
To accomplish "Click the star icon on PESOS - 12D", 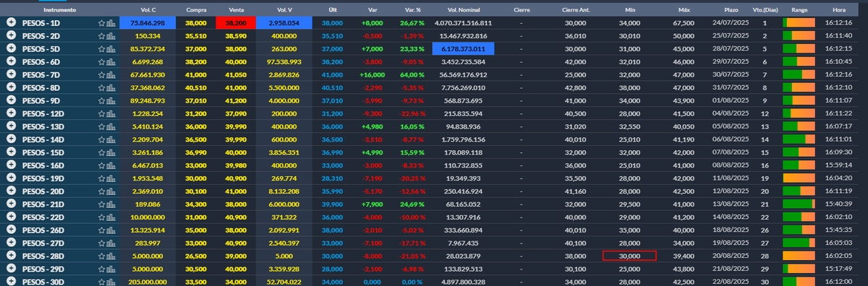I will click(102, 113).
